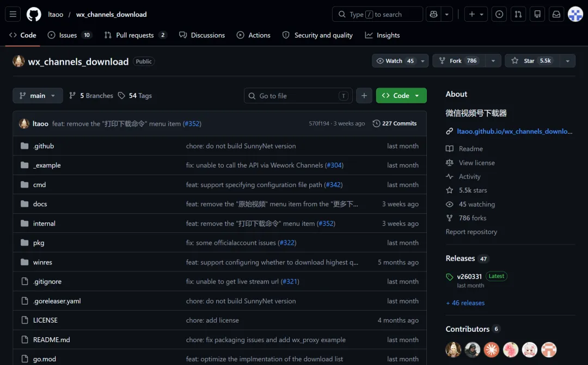Expand the Fork options dropdown arrow

tap(493, 61)
